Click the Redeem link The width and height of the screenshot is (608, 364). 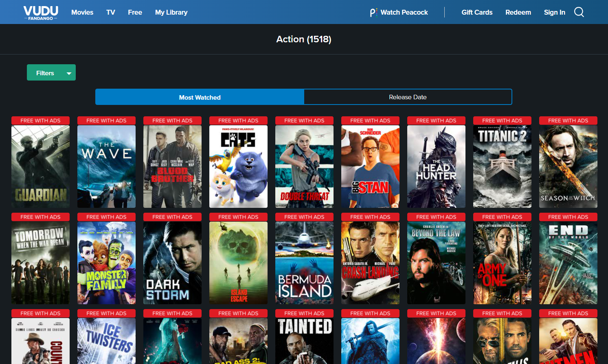pyautogui.click(x=518, y=13)
